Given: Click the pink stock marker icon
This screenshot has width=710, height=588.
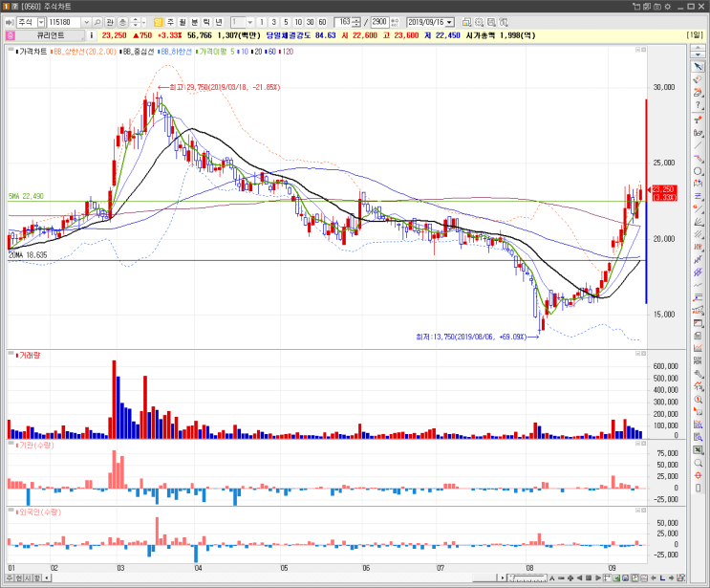Looking at the screenshot, I should pyautogui.click(x=11, y=35).
